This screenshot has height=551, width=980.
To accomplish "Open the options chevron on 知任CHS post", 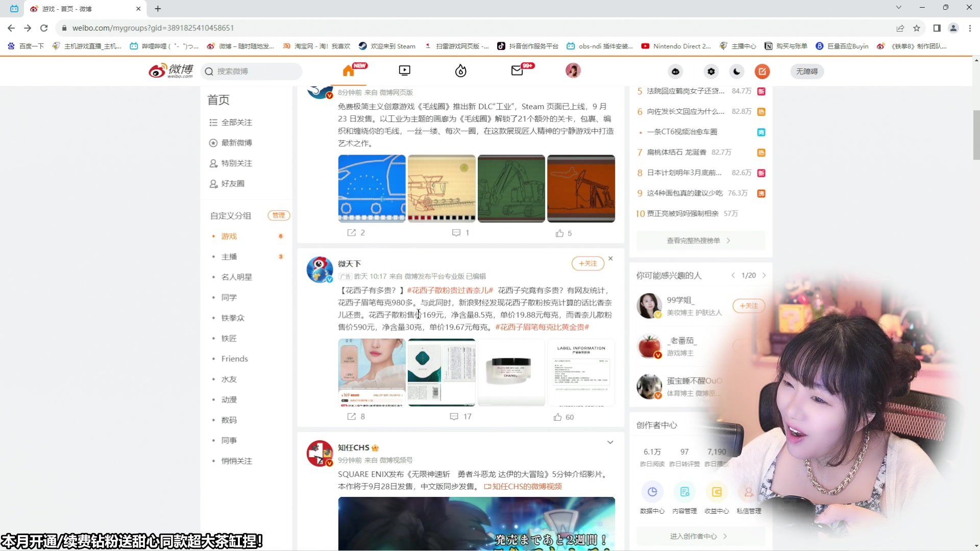I will pyautogui.click(x=610, y=442).
